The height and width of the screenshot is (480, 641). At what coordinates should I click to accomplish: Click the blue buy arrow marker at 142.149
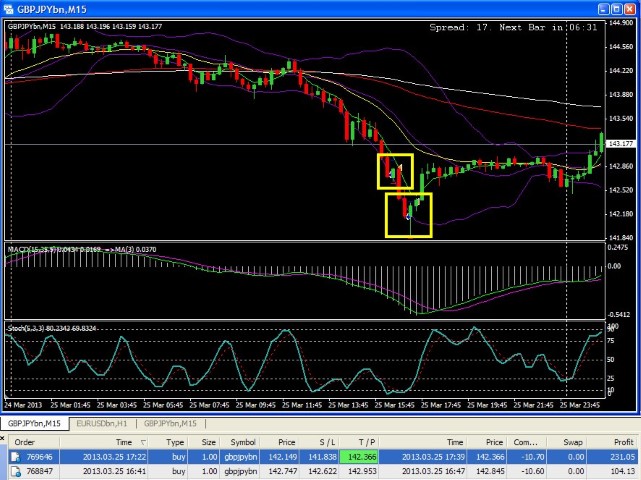click(408, 216)
